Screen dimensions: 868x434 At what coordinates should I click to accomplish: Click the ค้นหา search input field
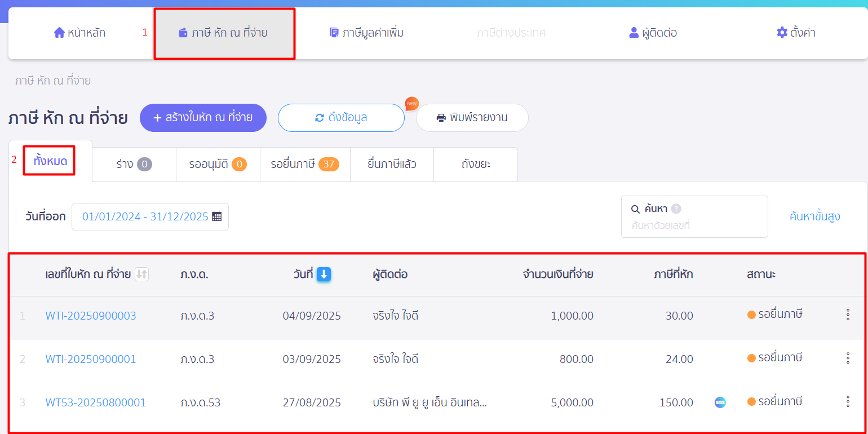click(x=694, y=217)
